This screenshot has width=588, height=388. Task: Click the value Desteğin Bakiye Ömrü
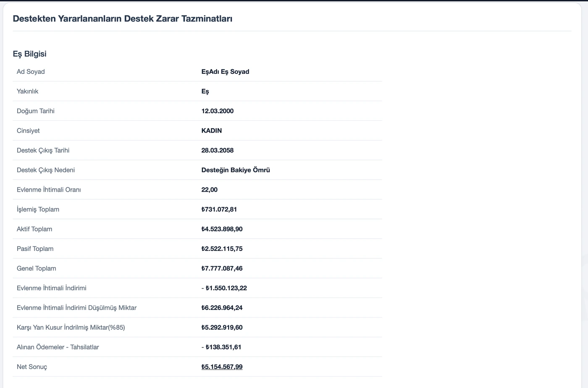(x=236, y=170)
